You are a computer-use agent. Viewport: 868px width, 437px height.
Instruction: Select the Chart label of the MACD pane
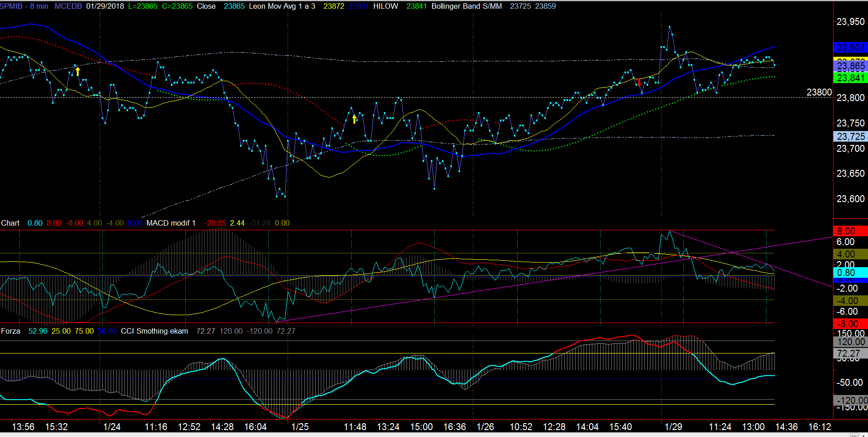pyautogui.click(x=10, y=223)
